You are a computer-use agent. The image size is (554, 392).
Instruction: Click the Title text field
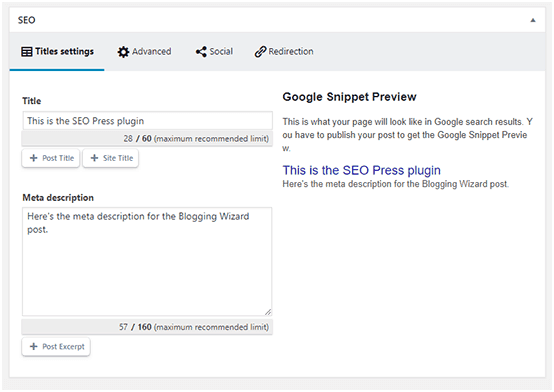(x=147, y=121)
